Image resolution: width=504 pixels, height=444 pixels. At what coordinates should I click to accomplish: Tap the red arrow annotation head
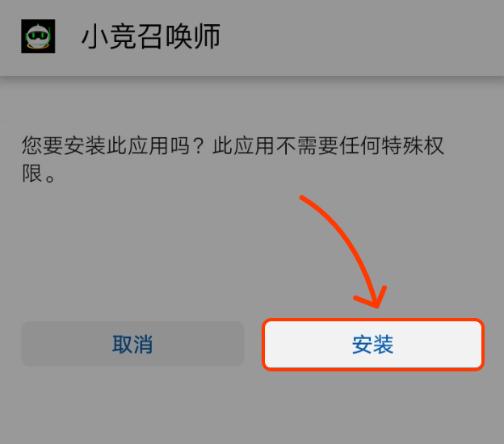click(x=373, y=297)
